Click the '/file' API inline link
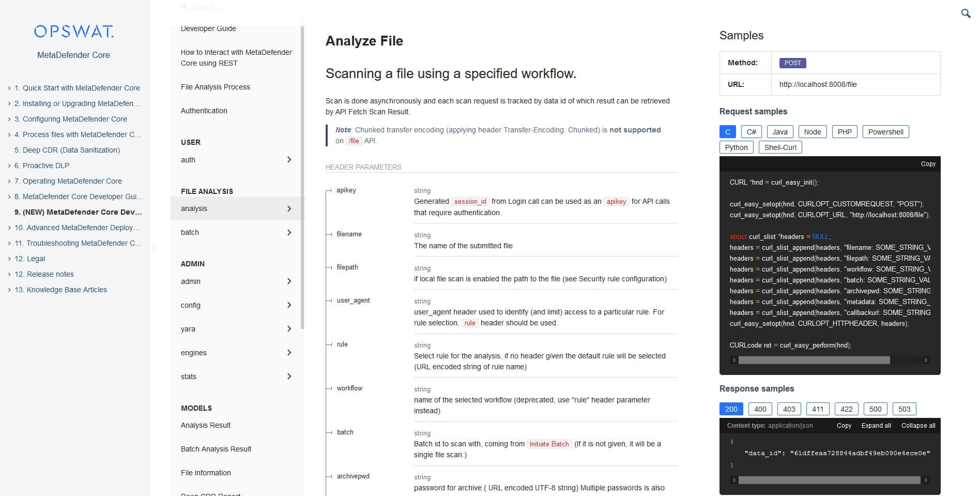 click(354, 141)
